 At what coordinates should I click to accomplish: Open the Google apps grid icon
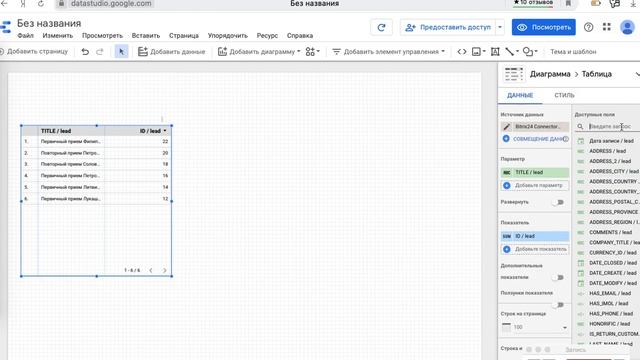607,27
